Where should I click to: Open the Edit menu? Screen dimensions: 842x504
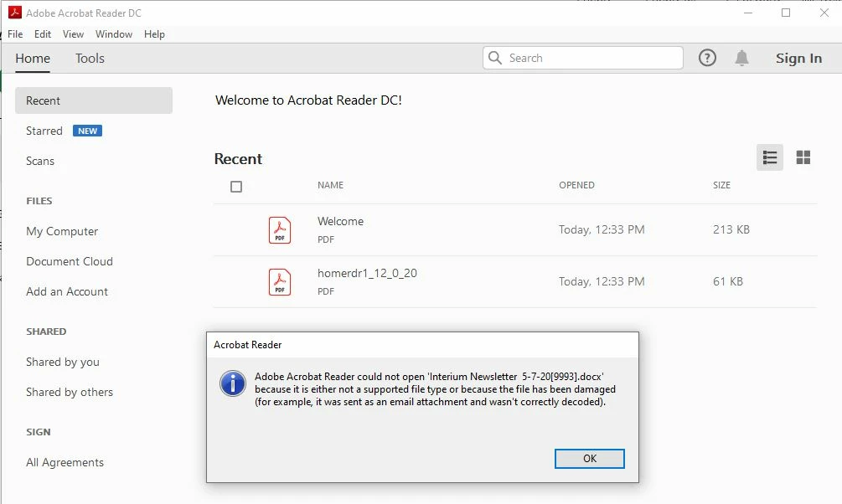pos(43,34)
